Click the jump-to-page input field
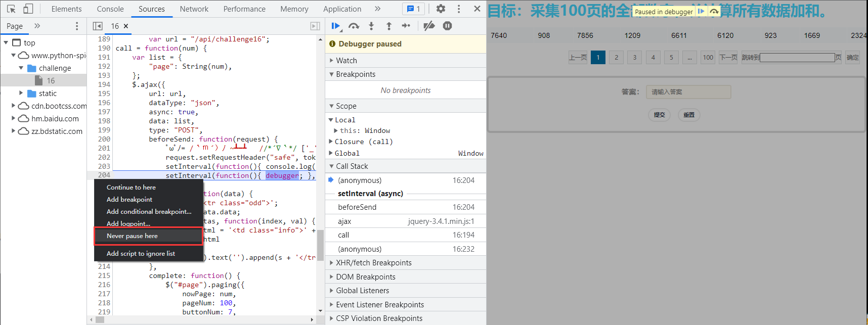The image size is (868, 325). (x=797, y=58)
